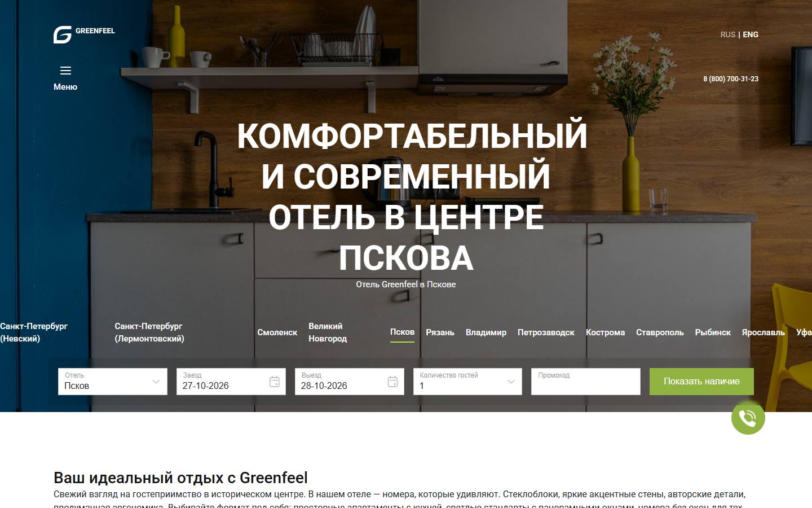Image resolution: width=812 pixels, height=508 pixels.
Task: Select the Псков city tab
Action: pos(402,332)
